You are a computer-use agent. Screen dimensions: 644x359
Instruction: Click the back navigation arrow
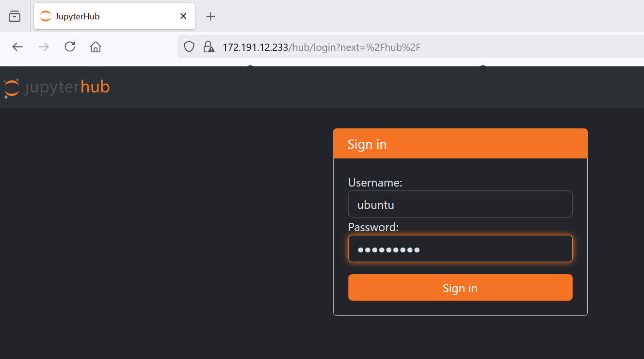click(17, 47)
